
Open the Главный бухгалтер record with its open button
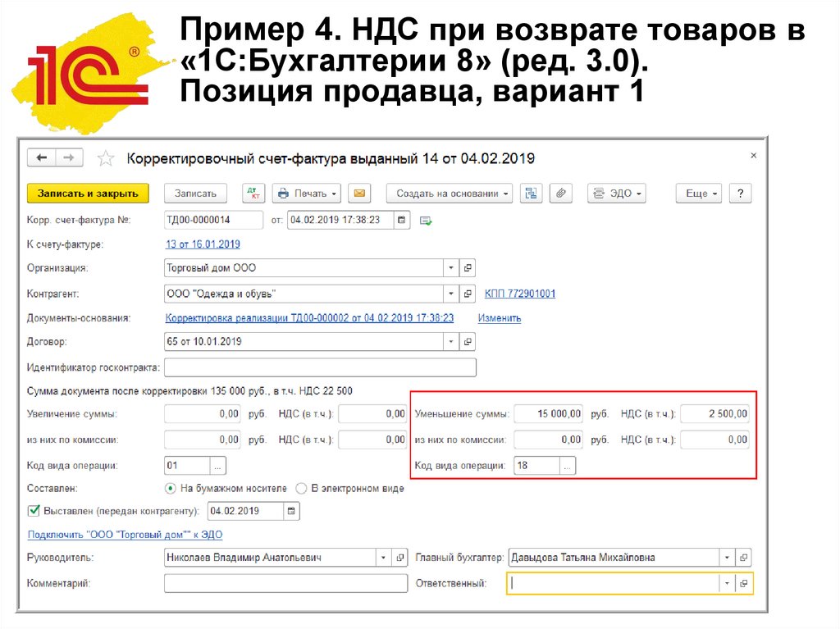(743, 558)
